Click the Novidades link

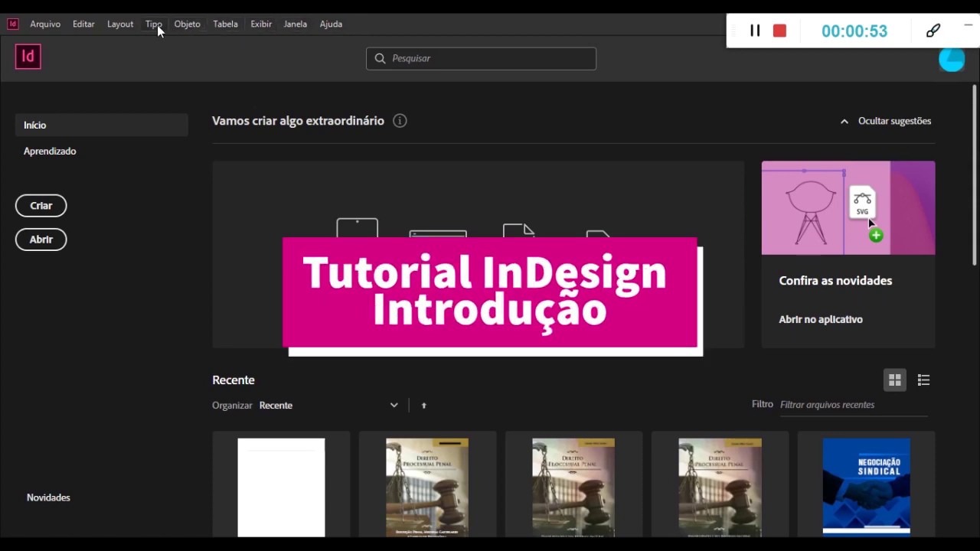click(x=48, y=497)
